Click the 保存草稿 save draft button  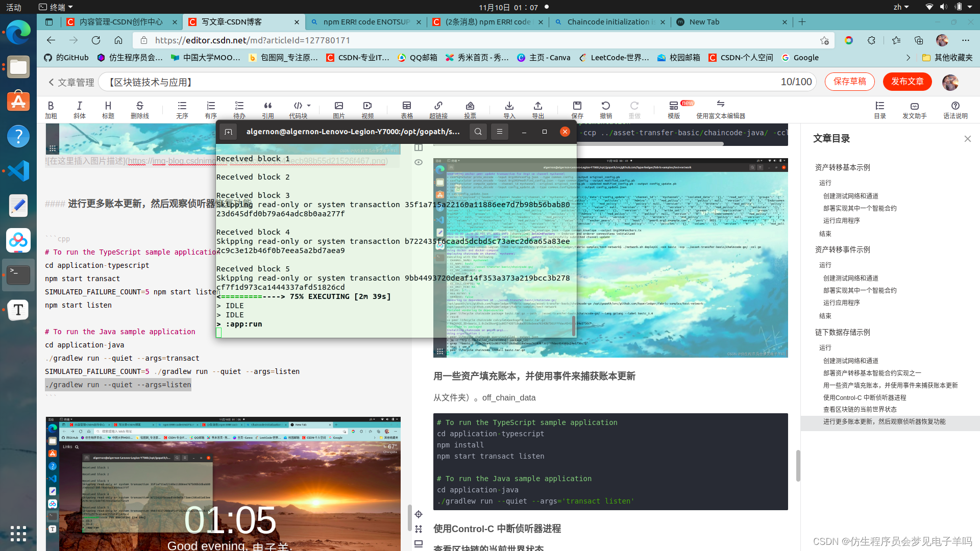coord(849,82)
